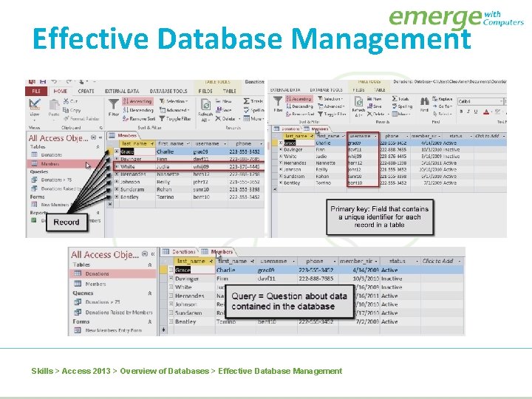Click Save icon in left window title bar
This screenshot has width=532, height=399.
click(43, 82)
